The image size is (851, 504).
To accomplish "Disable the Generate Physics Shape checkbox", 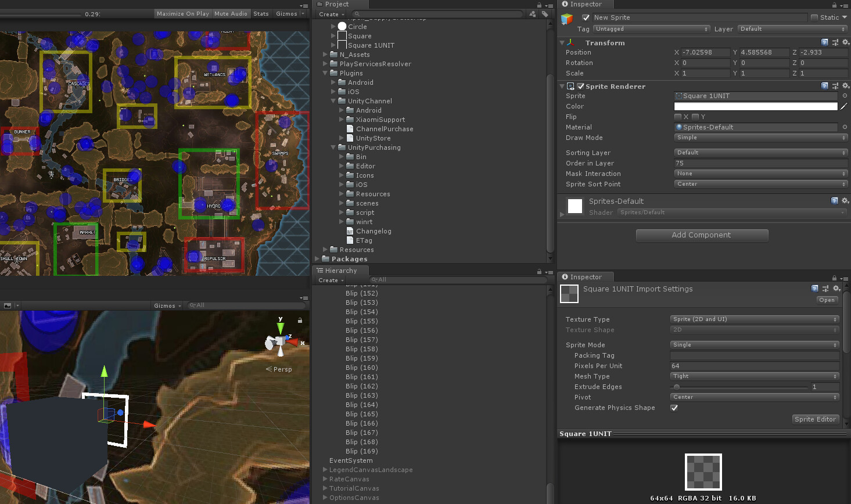I will click(674, 408).
